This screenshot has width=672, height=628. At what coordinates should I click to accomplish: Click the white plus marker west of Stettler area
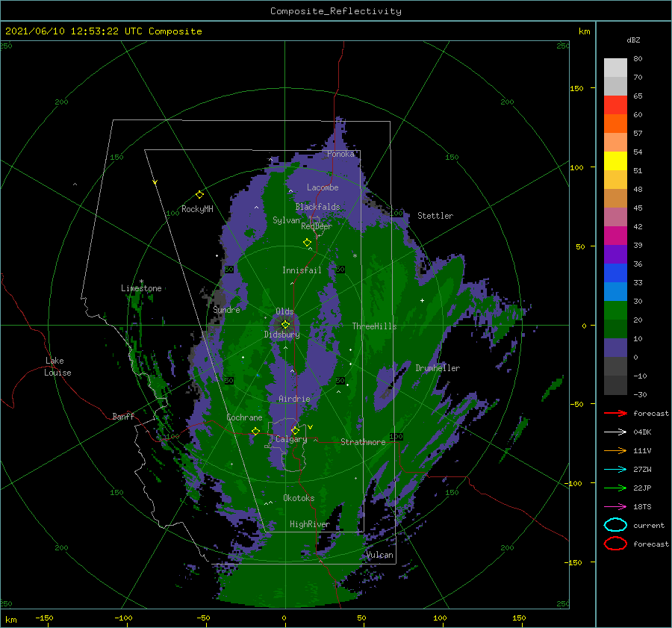coord(422,300)
